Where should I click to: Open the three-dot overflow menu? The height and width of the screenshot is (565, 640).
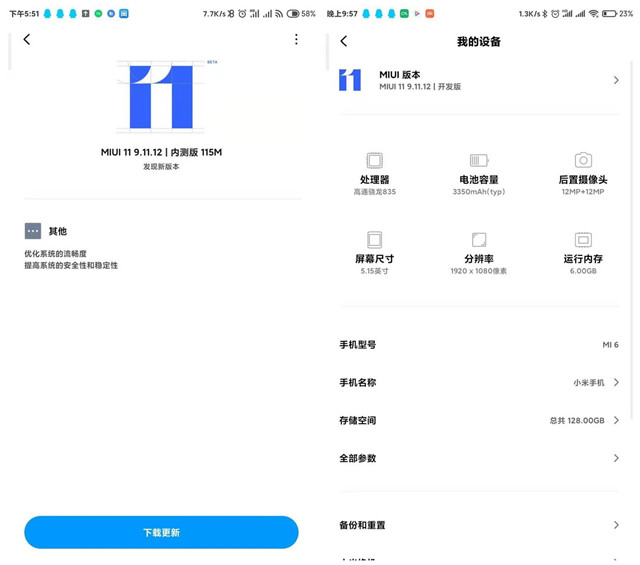pos(296,40)
